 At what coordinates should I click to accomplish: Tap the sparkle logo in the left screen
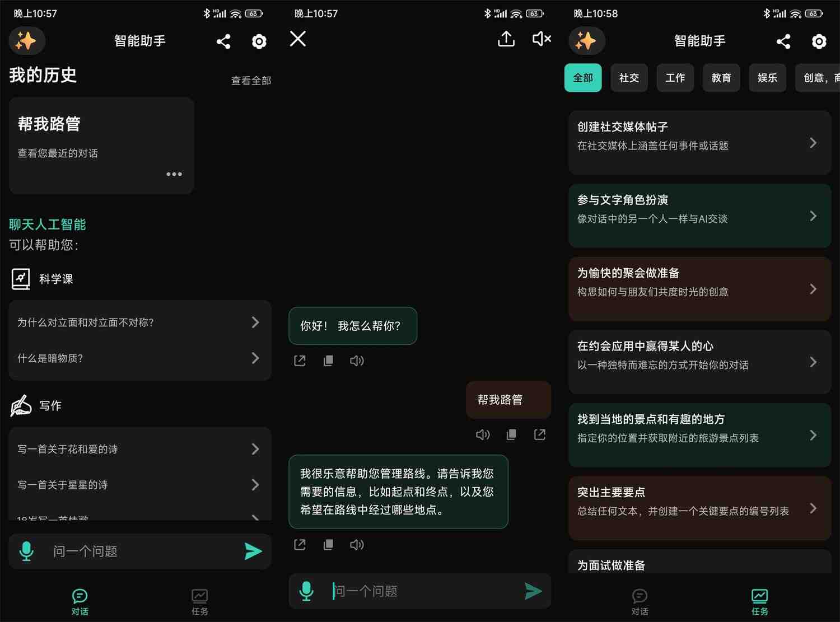[26, 41]
